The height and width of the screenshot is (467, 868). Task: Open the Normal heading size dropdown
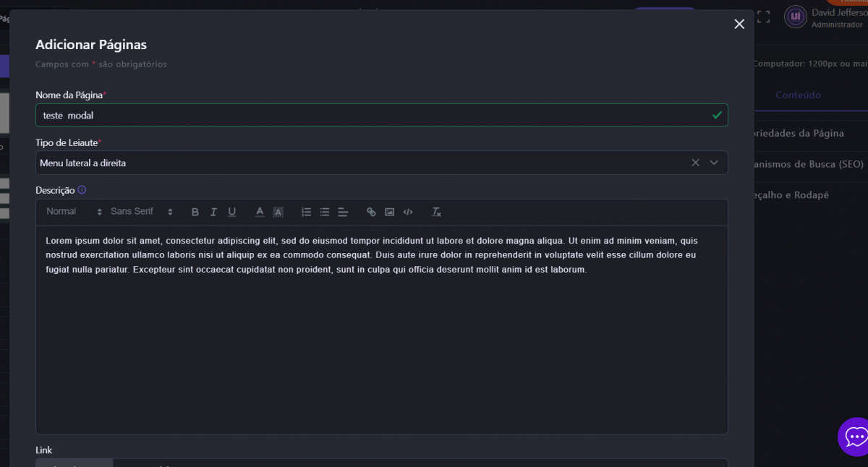point(74,212)
